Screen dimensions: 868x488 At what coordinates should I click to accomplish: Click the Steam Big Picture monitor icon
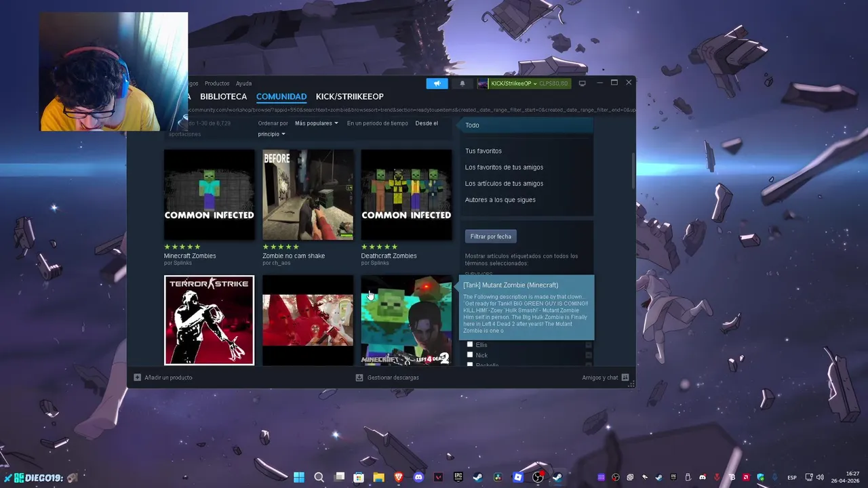(x=582, y=83)
